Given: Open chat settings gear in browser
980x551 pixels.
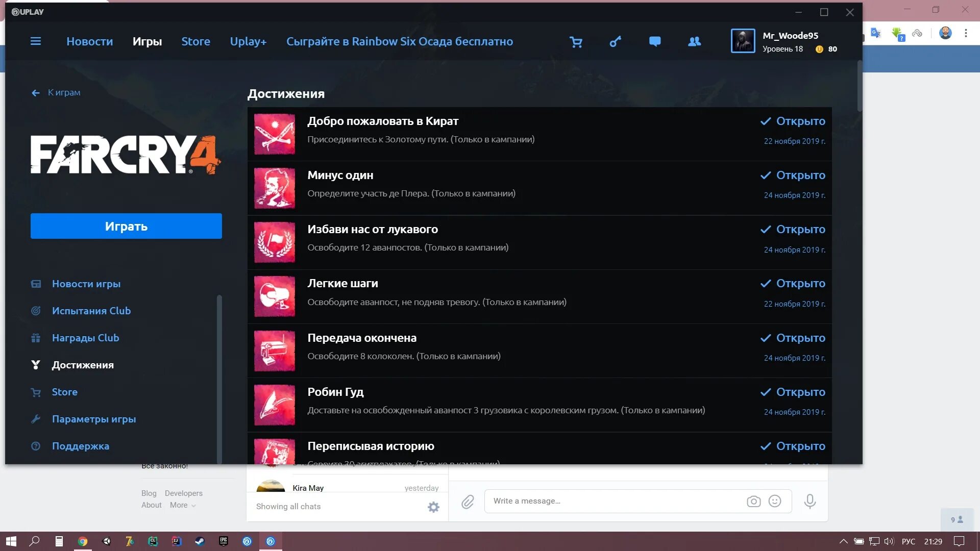Looking at the screenshot, I should click(433, 507).
